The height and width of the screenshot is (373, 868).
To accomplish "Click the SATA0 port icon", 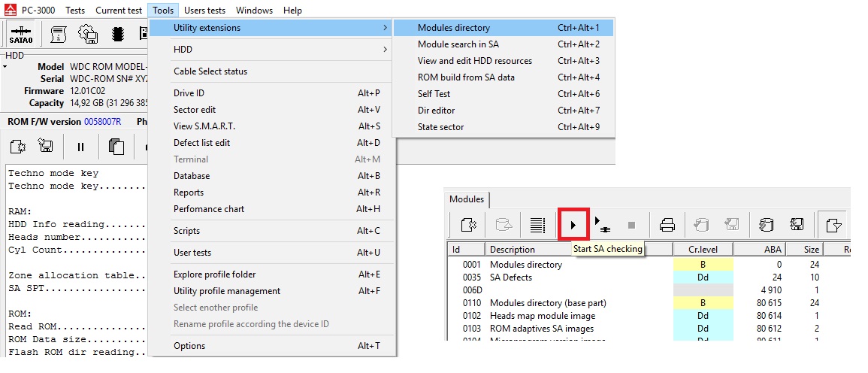I will pos(21,35).
